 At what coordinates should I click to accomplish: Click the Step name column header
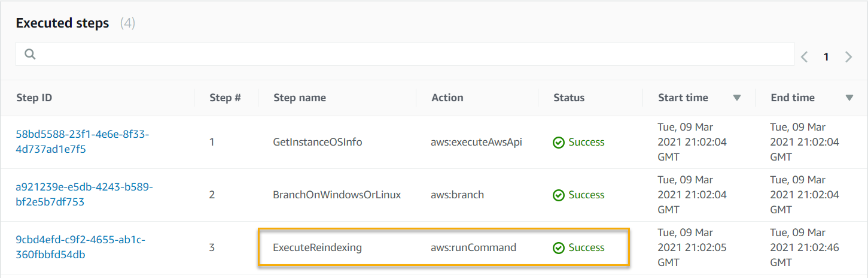pos(300,98)
